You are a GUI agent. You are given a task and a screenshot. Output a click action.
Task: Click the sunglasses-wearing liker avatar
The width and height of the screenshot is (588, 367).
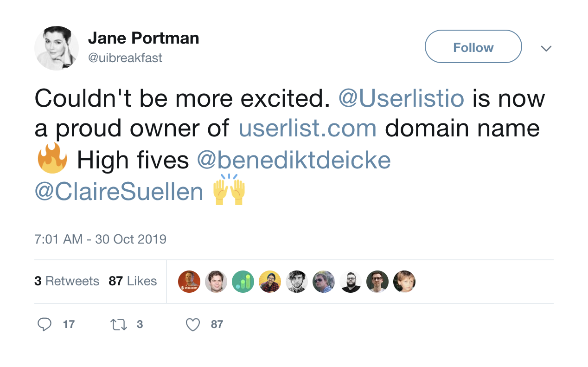click(324, 282)
